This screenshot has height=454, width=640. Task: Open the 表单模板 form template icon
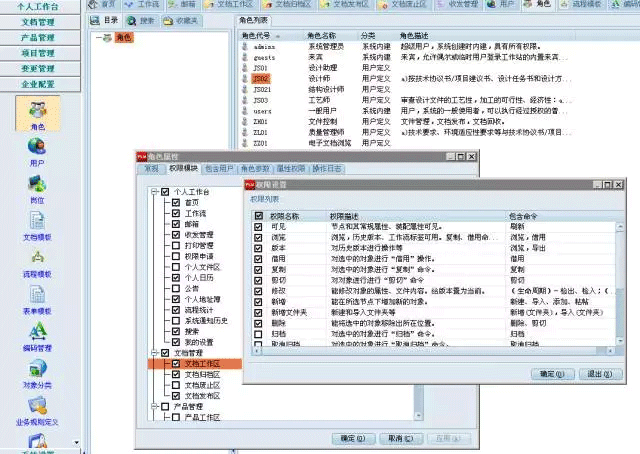[37, 298]
